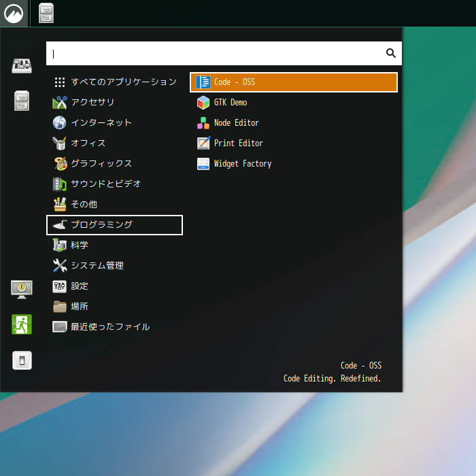The height and width of the screenshot is (476, 476).
Task: Click the grid icon for all applications
Action: [60, 82]
